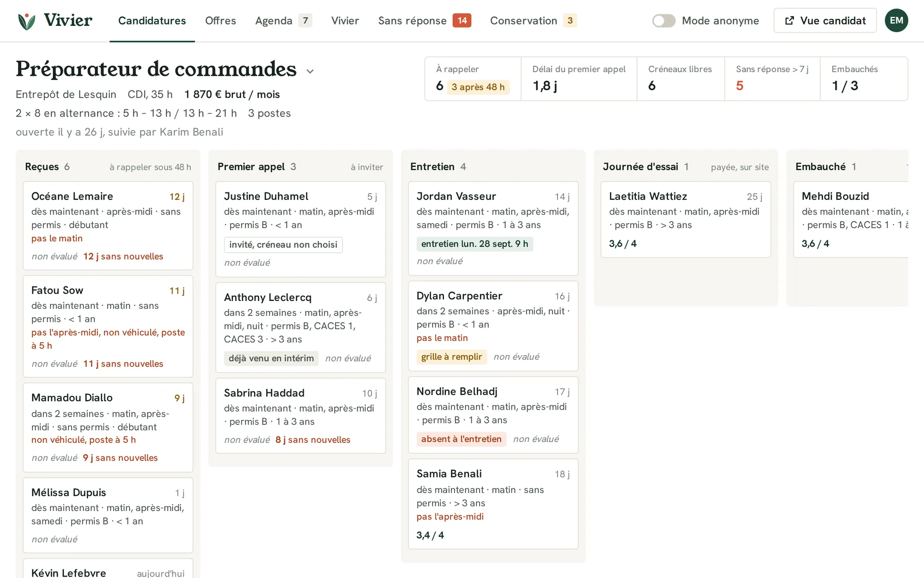Click the À rappeler stat tile
This screenshot has width=924, height=578.
(473, 79)
